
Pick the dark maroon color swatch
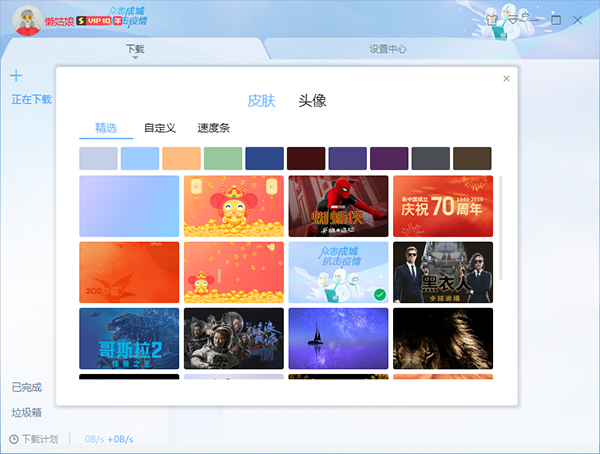[306, 158]
